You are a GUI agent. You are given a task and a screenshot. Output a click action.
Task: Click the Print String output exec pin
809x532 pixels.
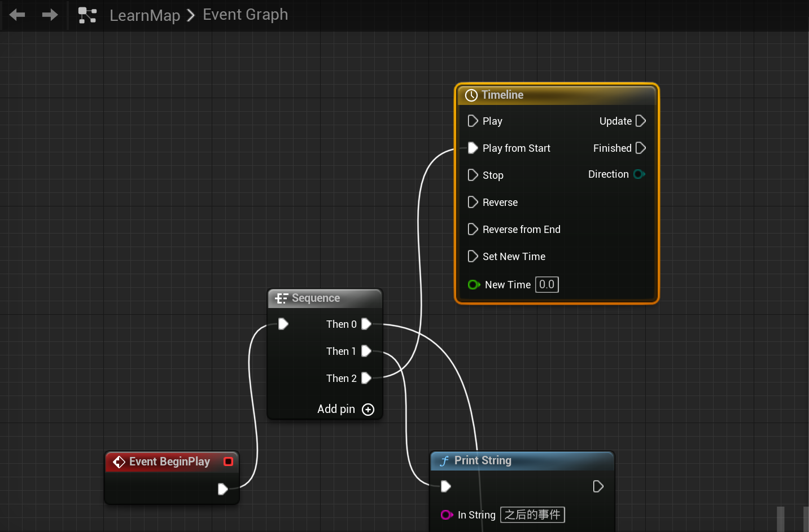click(598, 486)
